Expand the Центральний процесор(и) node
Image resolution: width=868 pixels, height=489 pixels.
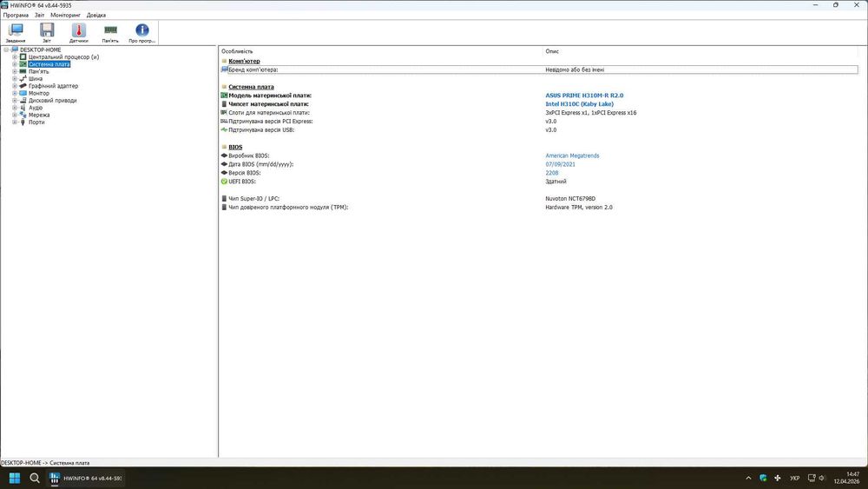[15, 57]
